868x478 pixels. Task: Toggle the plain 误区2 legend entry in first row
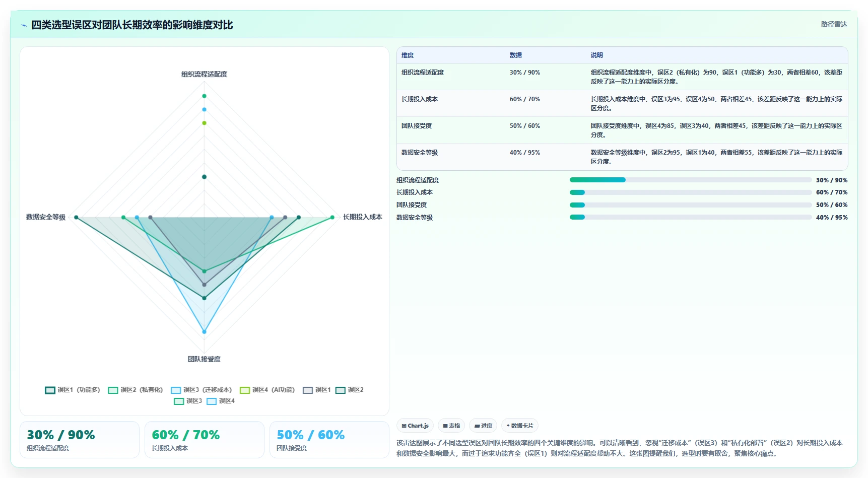point(350,390)
